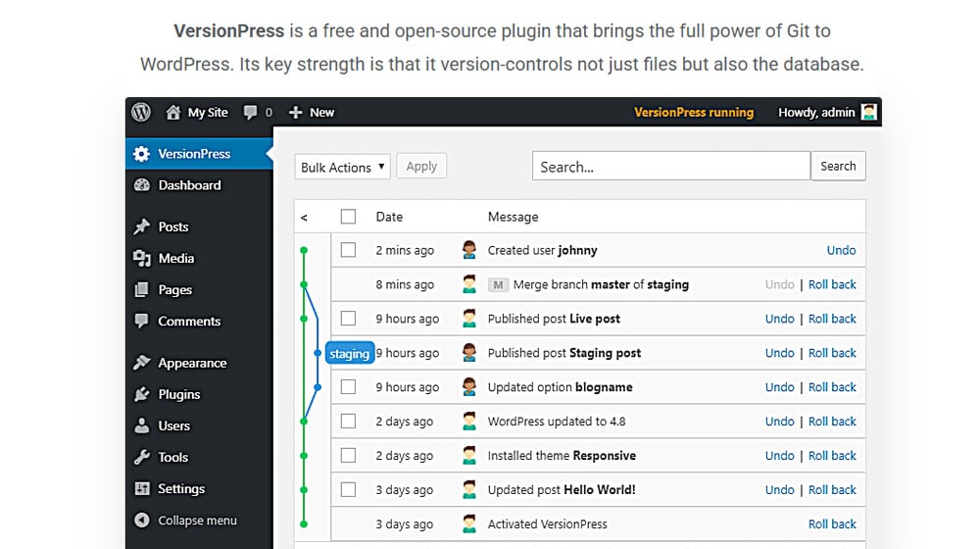Click author avatar on Published post Live post row

469,319
